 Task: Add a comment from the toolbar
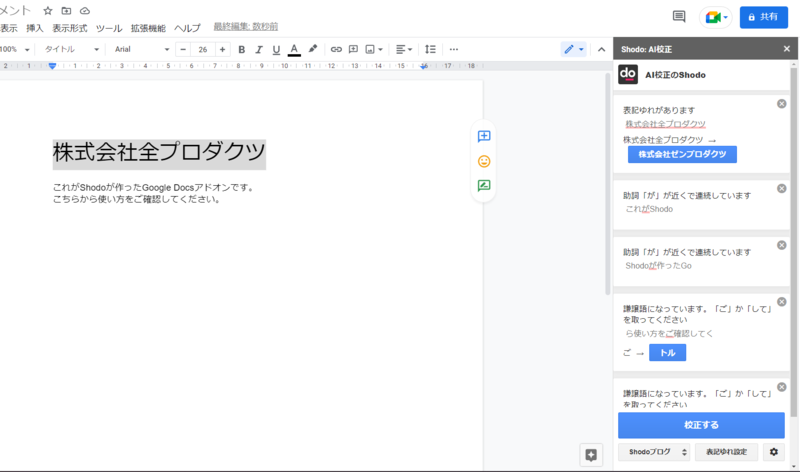353,49
